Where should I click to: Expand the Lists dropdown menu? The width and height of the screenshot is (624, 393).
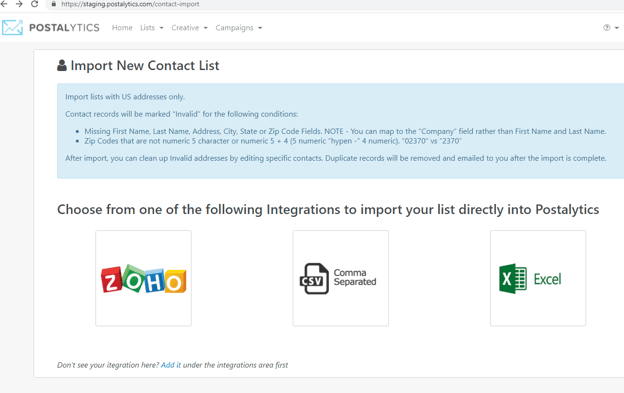(152, 27)
